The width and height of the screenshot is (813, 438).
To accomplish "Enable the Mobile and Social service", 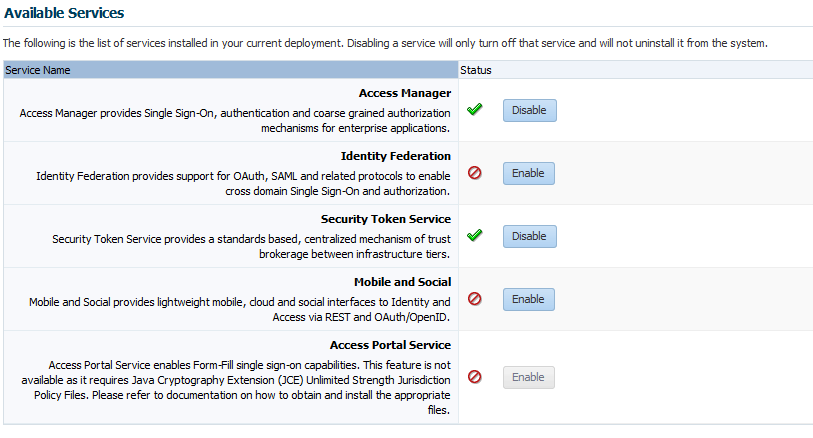I will click(528, 300).
